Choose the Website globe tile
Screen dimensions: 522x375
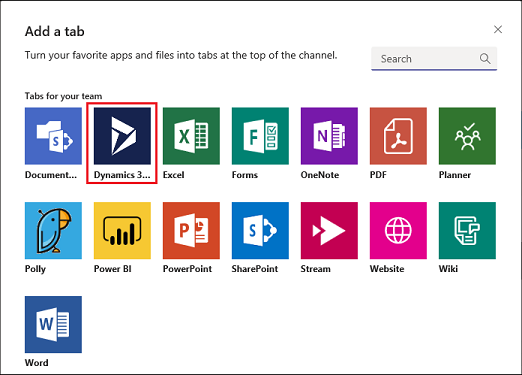(x=398, y=230)
